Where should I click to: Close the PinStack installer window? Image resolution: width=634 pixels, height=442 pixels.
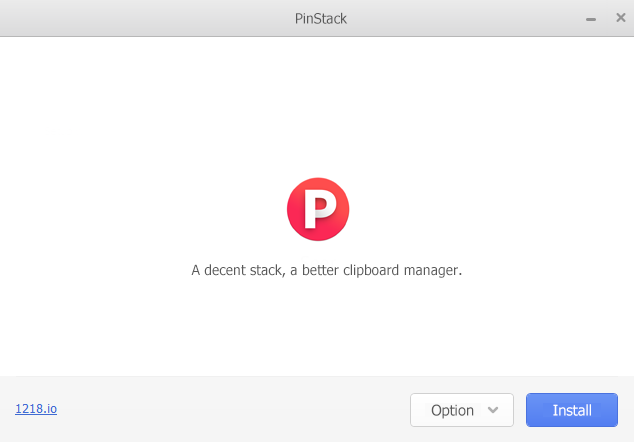pyautogui.click(x=620, y=18)
